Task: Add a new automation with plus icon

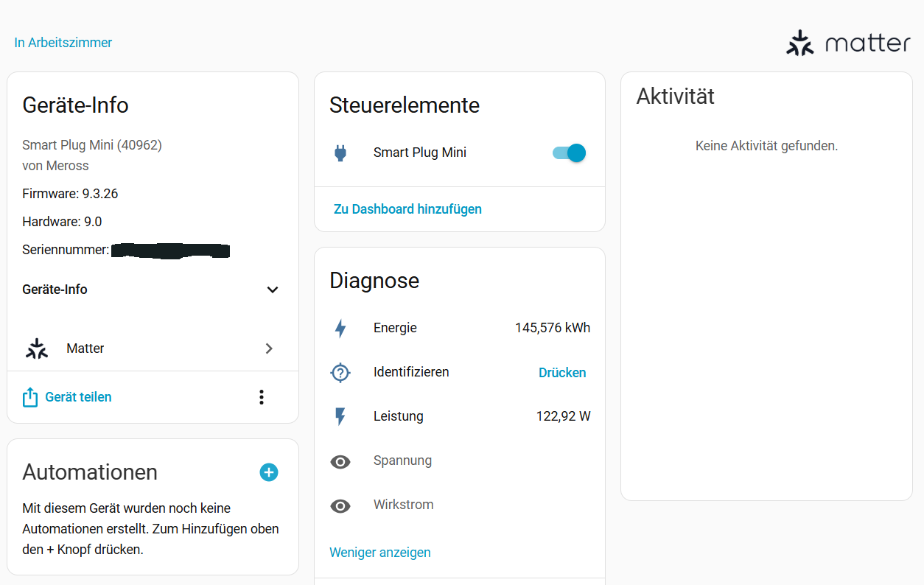Action: click(269, 472)
